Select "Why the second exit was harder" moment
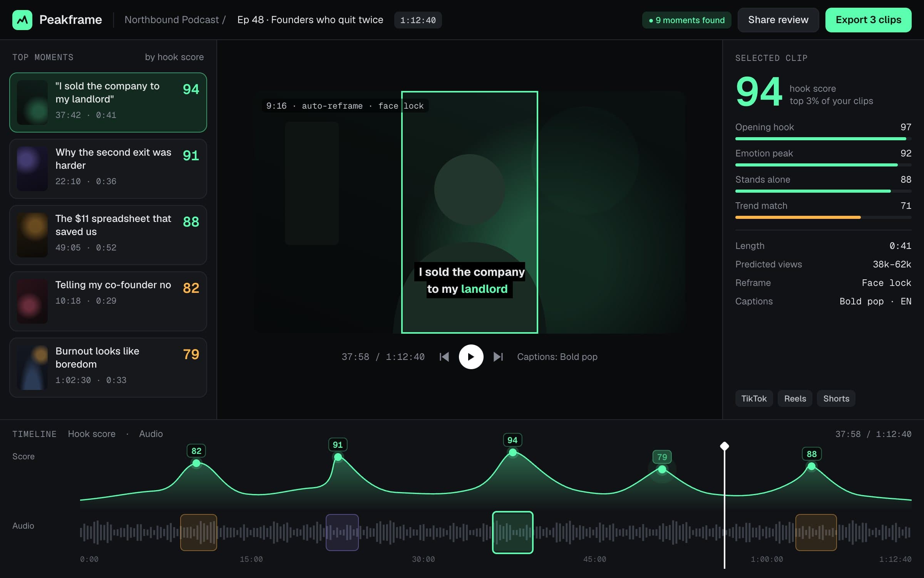This screenshot has height=578, width=924. click(x=108, y=168)
